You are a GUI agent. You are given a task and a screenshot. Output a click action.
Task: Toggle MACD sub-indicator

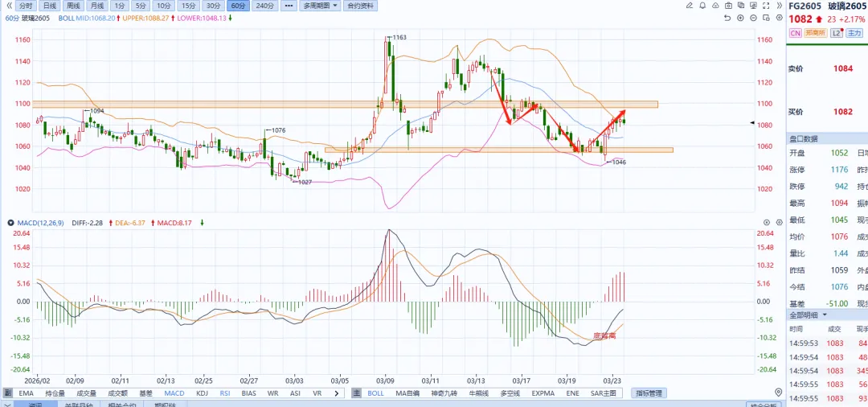coord(174,393)
